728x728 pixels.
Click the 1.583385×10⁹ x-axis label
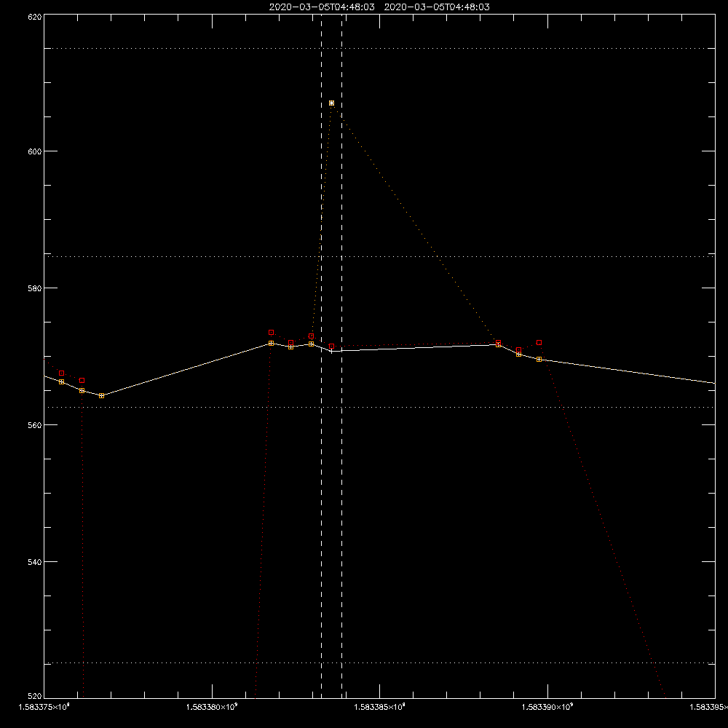[x=380, y=707]
